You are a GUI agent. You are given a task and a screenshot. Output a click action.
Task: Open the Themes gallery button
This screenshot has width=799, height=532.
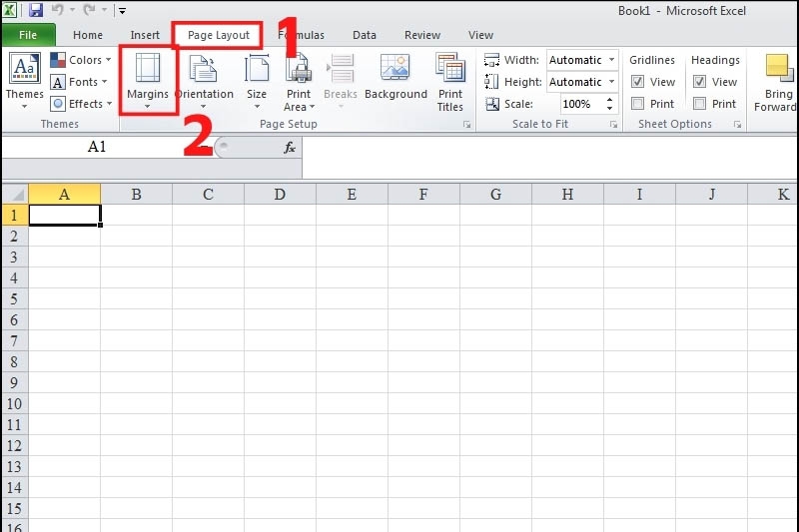tap(24, 81)
